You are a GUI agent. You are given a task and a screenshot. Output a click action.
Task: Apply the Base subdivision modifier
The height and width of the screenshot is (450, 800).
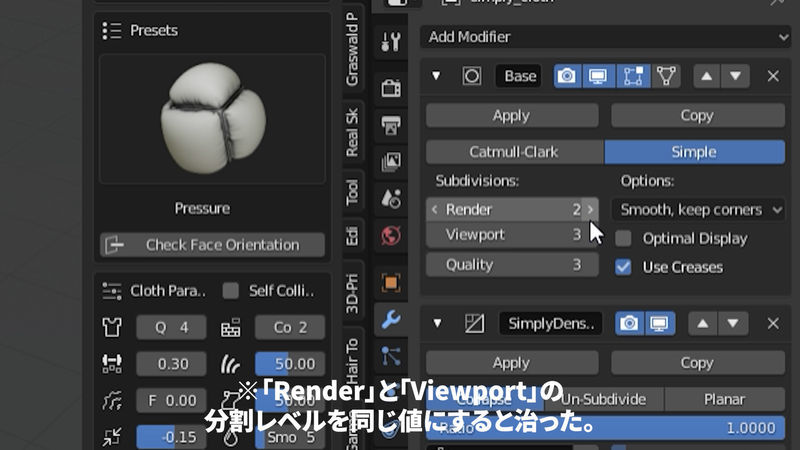tap(512, 115)
